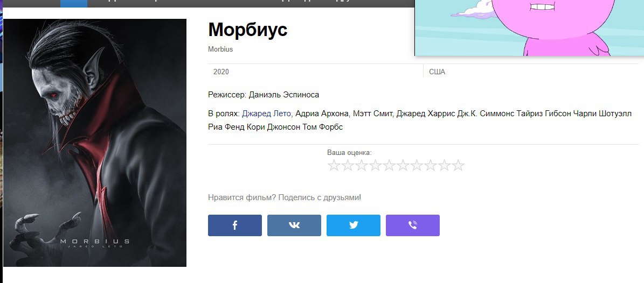This screenshot has height=283, width=644.
Task: Rate the film six stars
Action: click(x=403, y=166)
